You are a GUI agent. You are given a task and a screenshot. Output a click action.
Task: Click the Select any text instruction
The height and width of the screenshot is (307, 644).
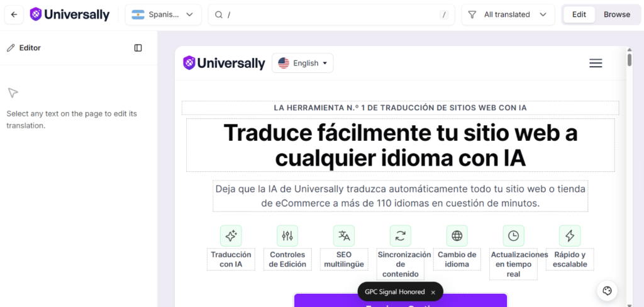72,120
